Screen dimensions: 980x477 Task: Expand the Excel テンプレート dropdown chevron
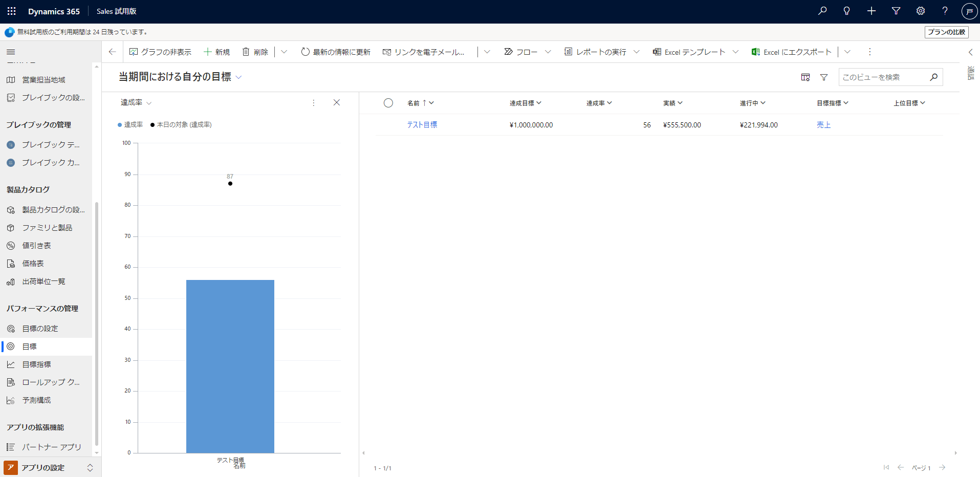click(735, 52)
